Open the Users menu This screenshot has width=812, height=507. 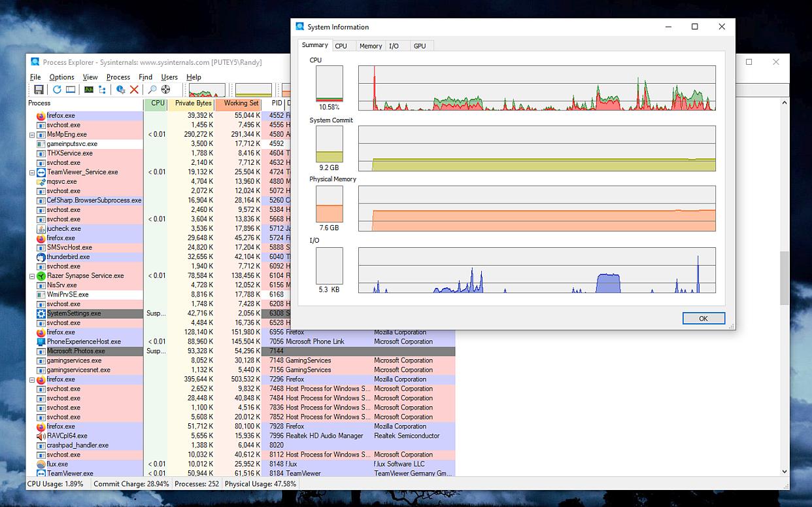pos(169,77)
